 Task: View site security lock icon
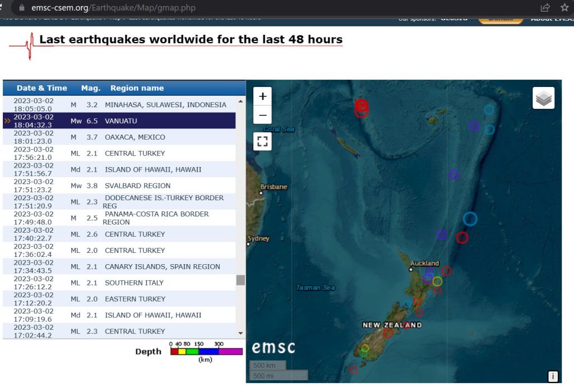pos(22,8)
